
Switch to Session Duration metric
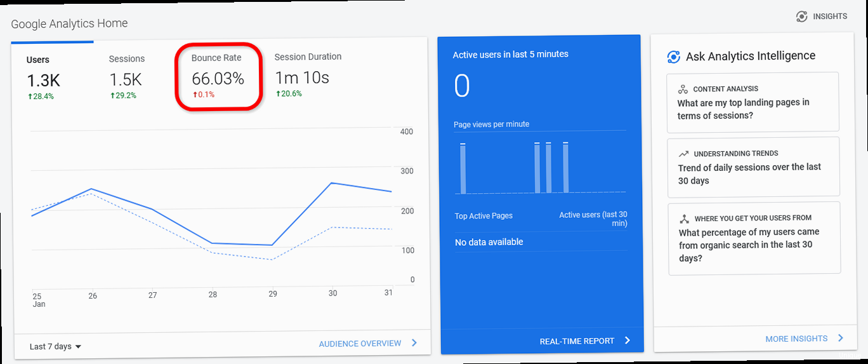[x=307, y=75]
